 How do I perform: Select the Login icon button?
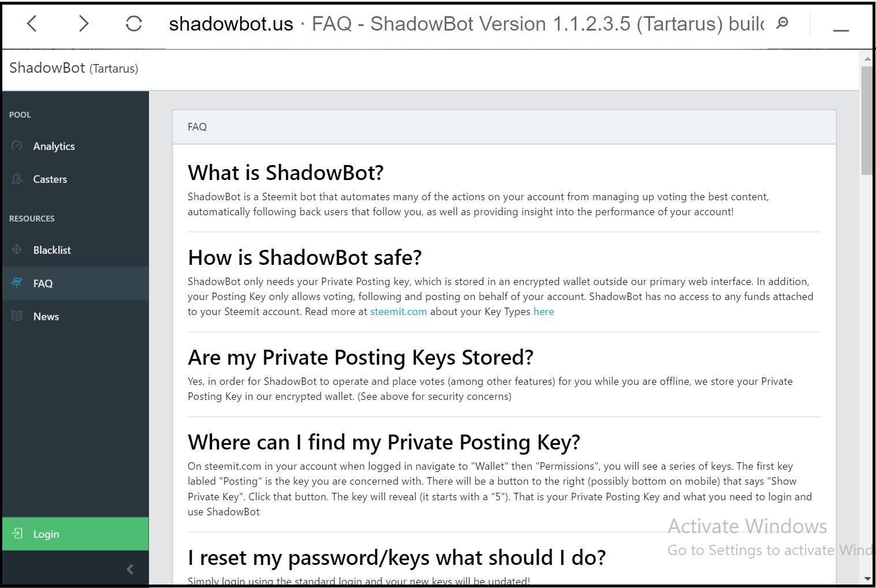(18, 533)
